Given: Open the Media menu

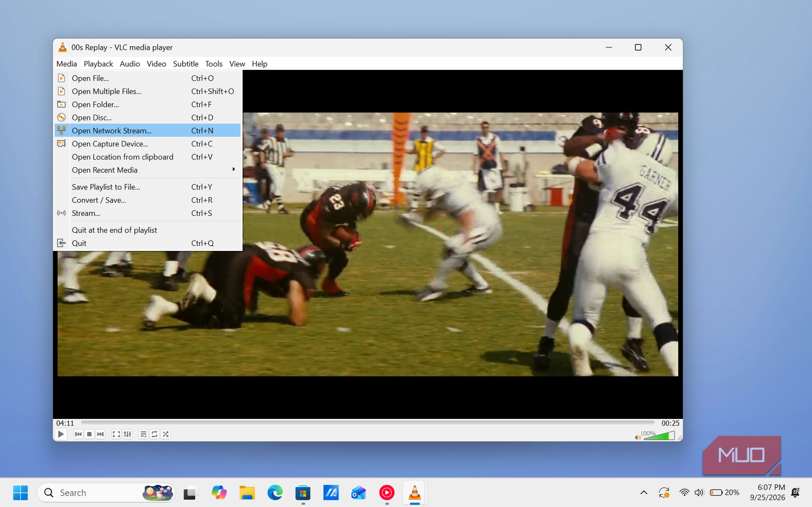Looking at the screenshot, I should click(x=66, y=64).
